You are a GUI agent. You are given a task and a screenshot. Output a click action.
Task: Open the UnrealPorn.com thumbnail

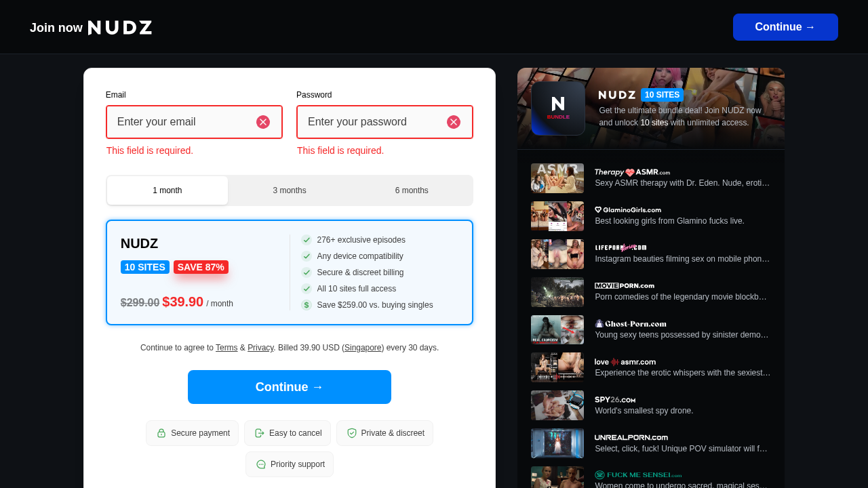[x=557, y=444]
